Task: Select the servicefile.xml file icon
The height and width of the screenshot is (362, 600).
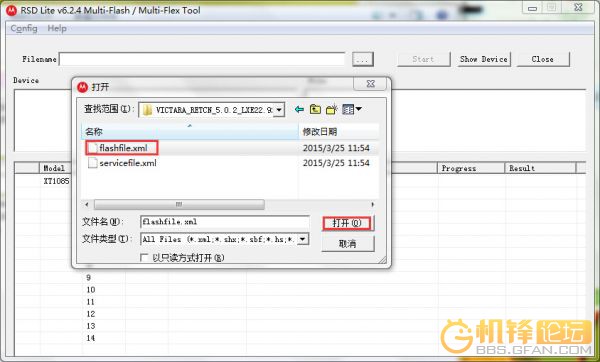Action: tap(93, 163)
